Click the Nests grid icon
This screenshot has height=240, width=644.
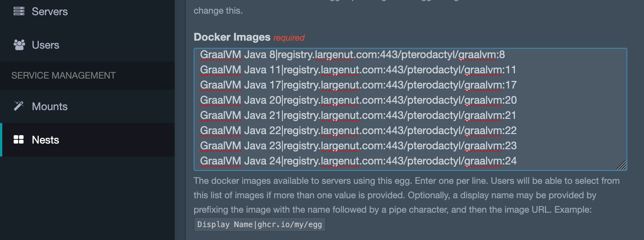tap(19, 139)
